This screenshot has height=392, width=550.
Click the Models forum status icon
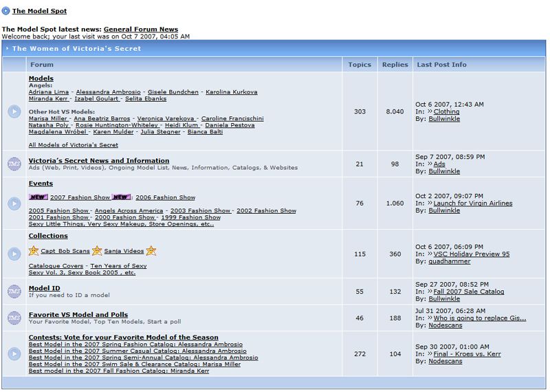point(14,111)
